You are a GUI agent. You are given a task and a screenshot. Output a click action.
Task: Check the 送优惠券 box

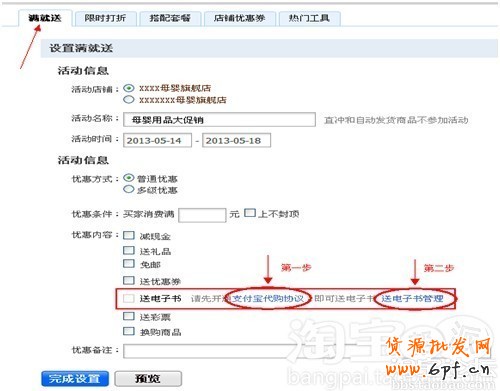(x=129, y=280)
